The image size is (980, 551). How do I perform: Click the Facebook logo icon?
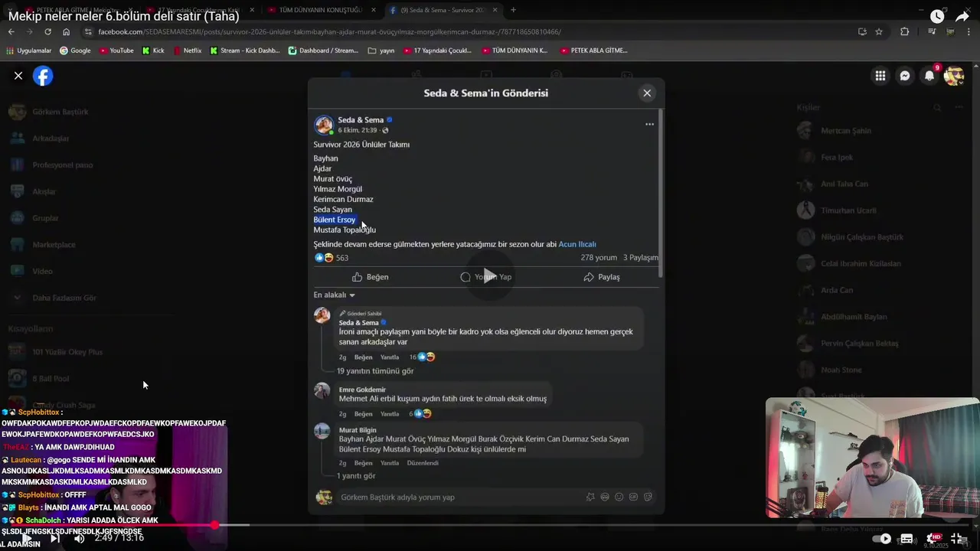[43, 76]
